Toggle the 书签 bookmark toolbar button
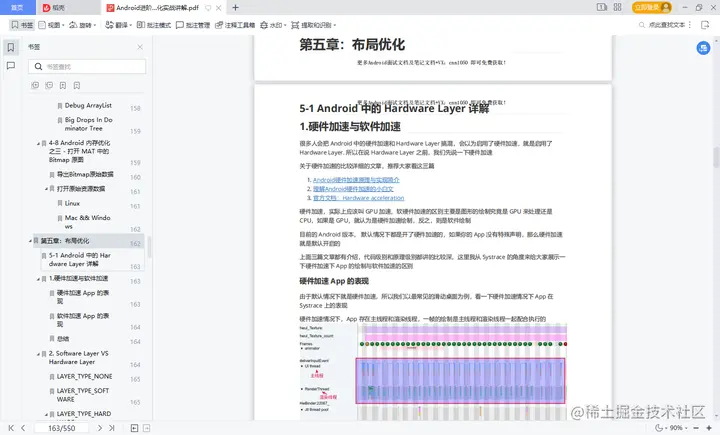Viewport: 720px width, 435px height. pos(22,25)
